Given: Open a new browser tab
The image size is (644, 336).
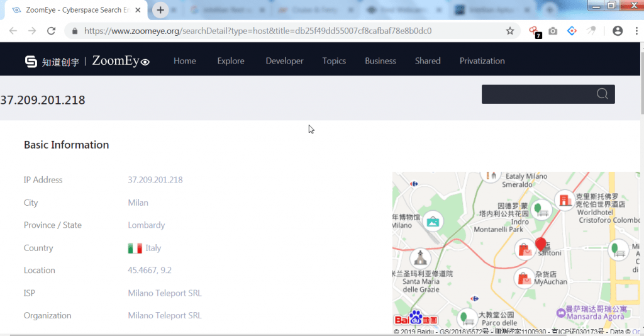Looking at the screenshot, I should [160, 10].
